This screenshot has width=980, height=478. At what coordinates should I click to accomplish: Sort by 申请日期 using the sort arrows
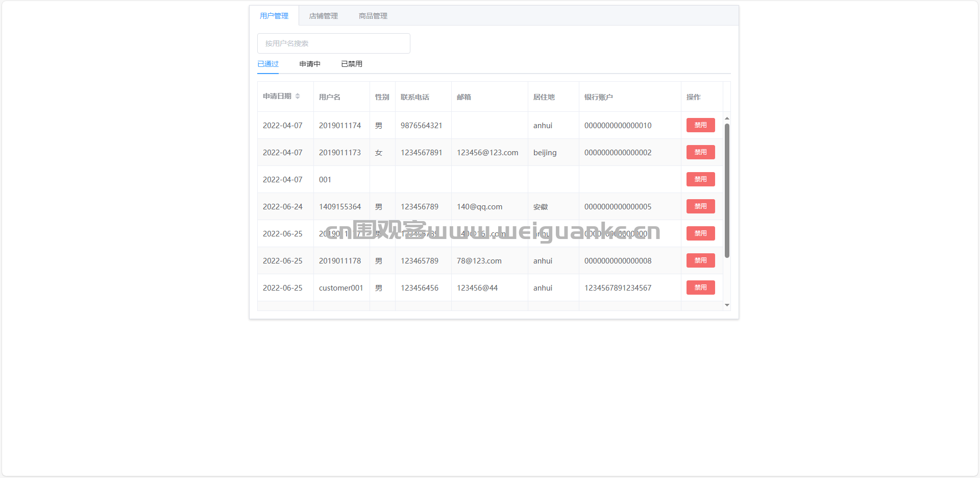(x=298, y=96)
